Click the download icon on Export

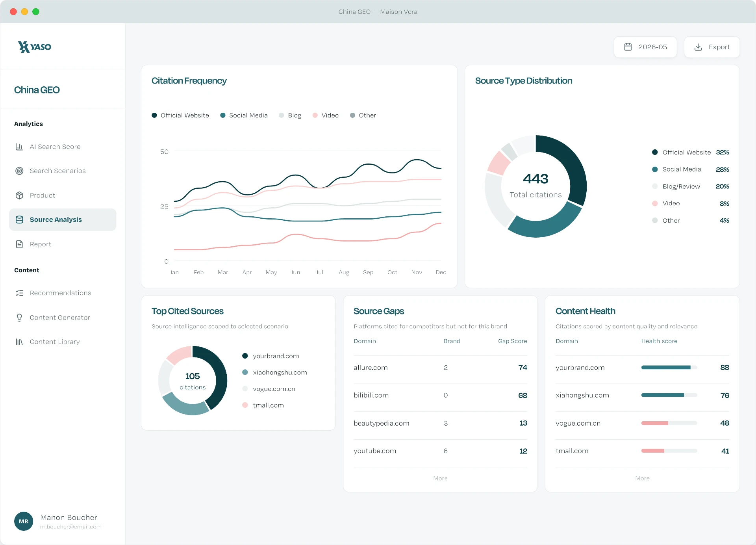(x=698, y=47)
